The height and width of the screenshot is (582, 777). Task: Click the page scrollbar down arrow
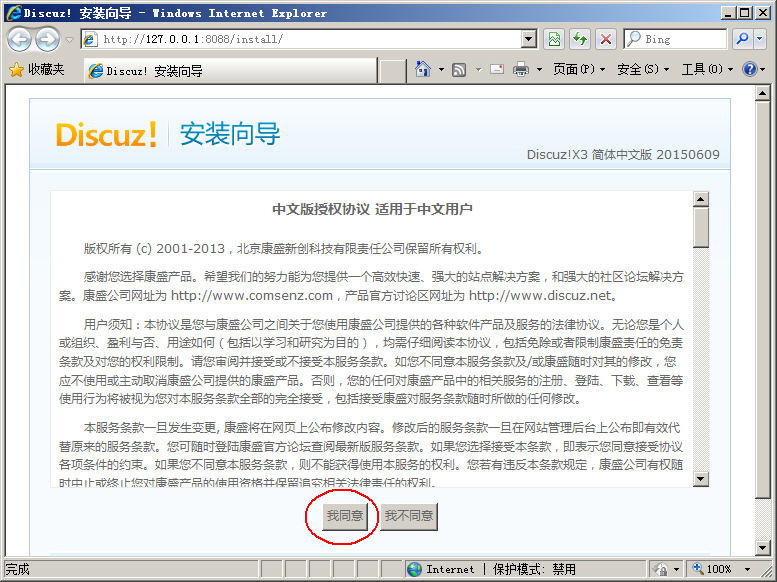[762, 548]
